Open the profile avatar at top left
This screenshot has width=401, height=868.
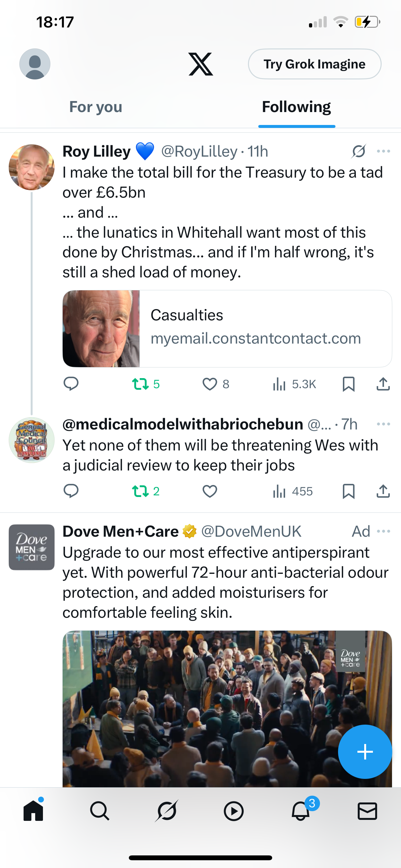point(35,64)
